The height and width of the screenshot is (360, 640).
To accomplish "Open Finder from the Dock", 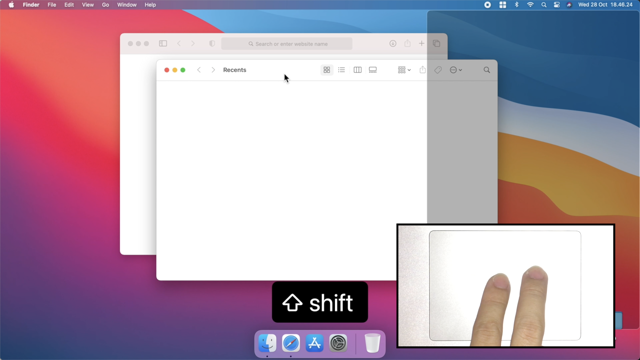I will coord(267,343).
